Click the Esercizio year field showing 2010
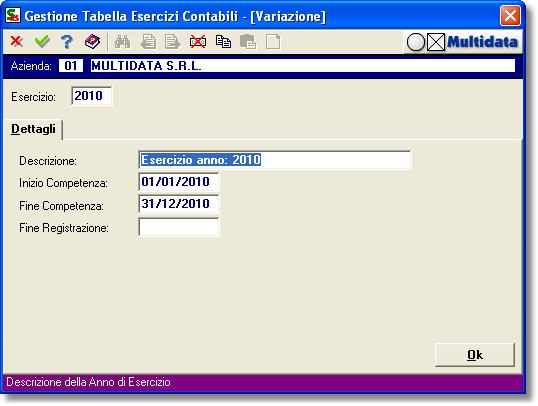538x406 pixels. click(92, 96)
